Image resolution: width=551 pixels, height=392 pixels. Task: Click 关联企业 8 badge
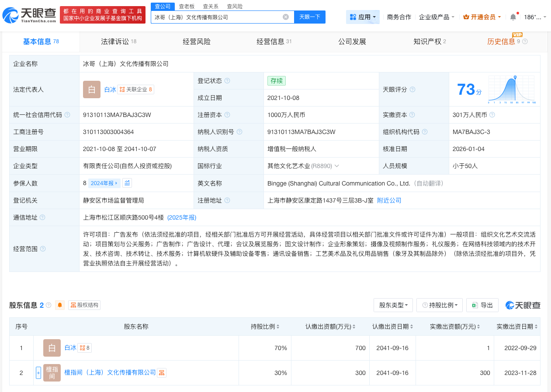[136, 89]
